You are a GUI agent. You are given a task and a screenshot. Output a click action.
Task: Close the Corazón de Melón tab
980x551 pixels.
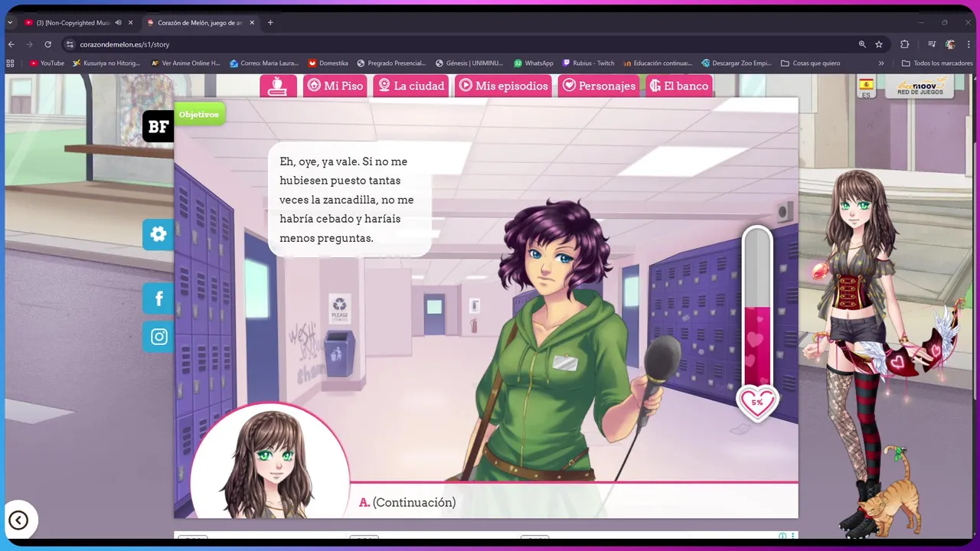pyautogui.click(x=253, y=23)
